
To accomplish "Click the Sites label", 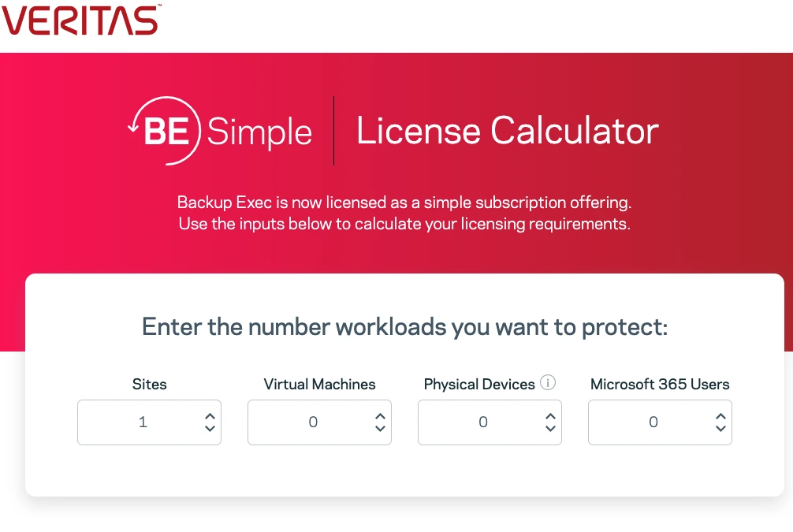I will 149,385.
